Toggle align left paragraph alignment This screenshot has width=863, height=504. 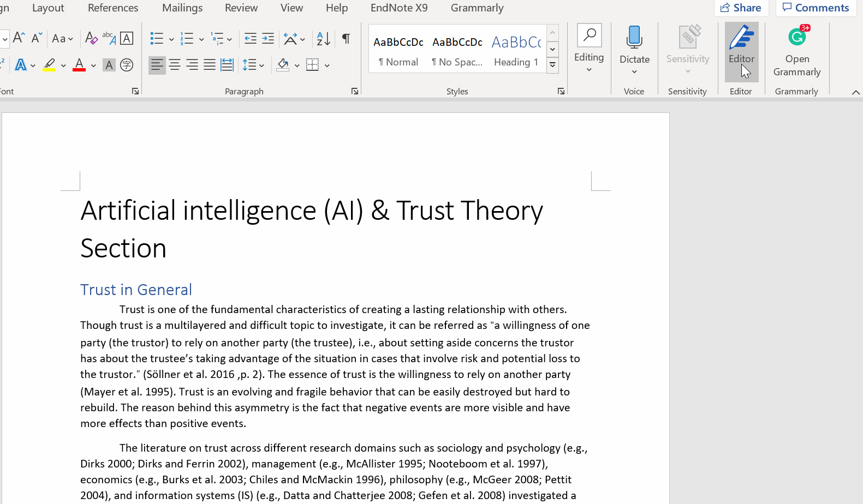pyautogui.click(x=157, y=65)
